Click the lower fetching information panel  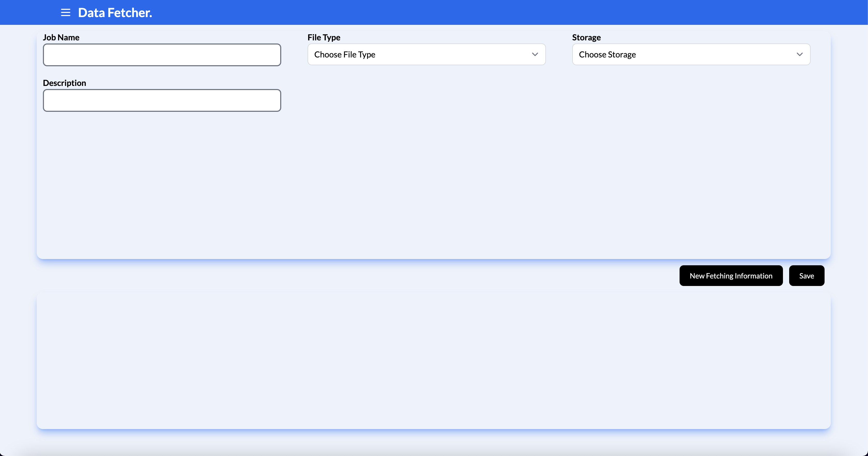point(434,361)
